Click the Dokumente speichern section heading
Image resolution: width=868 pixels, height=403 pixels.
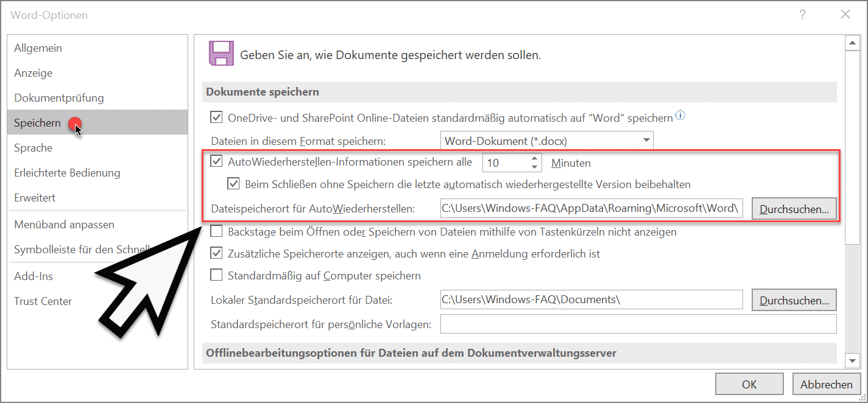pyautogui.click(x=263, y=92)
